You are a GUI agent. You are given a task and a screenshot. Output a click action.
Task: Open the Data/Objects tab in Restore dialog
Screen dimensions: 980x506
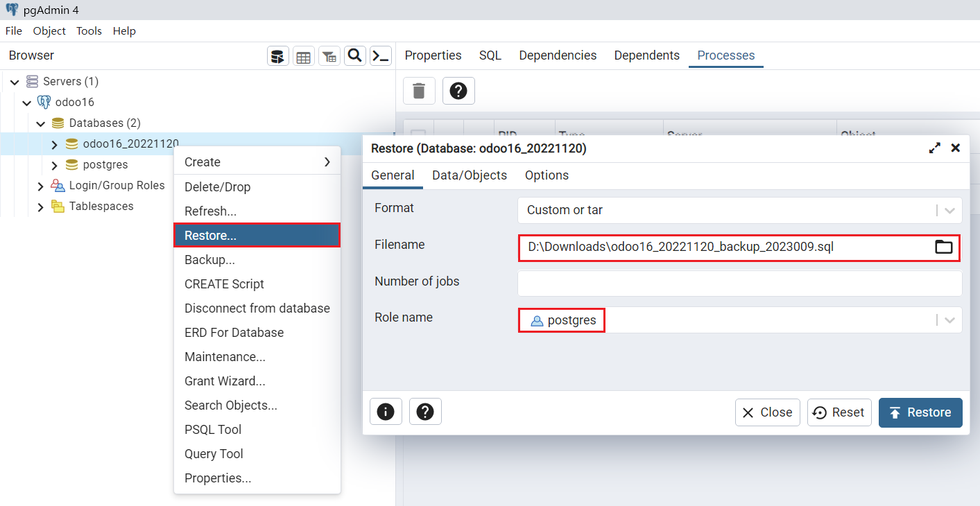[x=470, y=175]
